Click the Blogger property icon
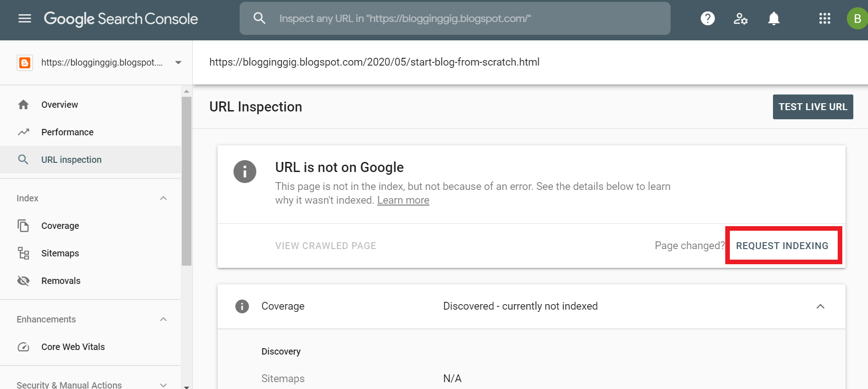 [25, 62]
